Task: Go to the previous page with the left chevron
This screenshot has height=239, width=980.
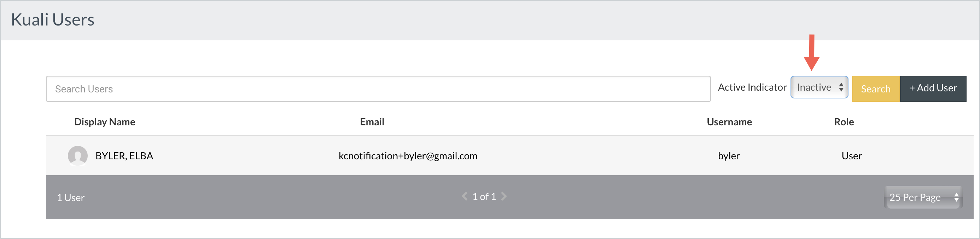Action: click(465, 196)
